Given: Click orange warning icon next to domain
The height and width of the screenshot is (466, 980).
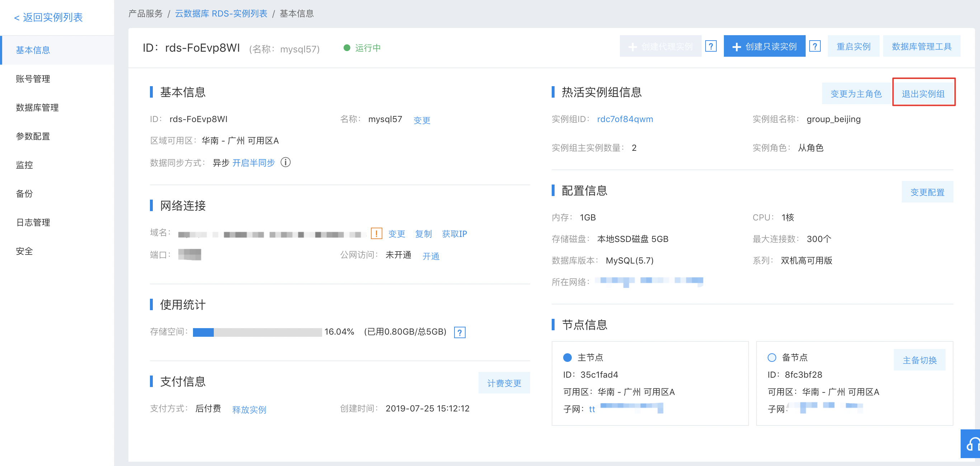Looking at the screenshot, I should pyautogui.click(x=376, y=233).
